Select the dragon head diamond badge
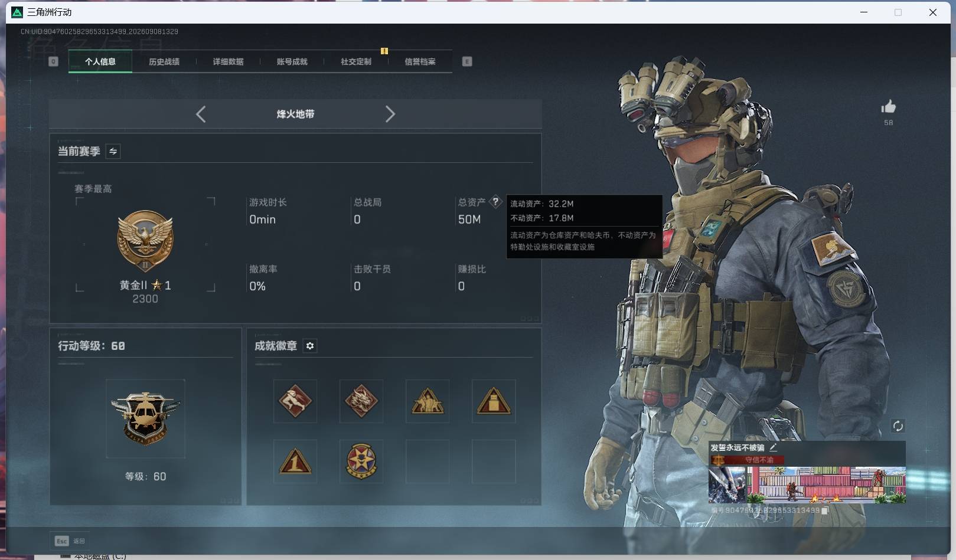Viewport: 956px width, 560px height. tap(361, 401)
